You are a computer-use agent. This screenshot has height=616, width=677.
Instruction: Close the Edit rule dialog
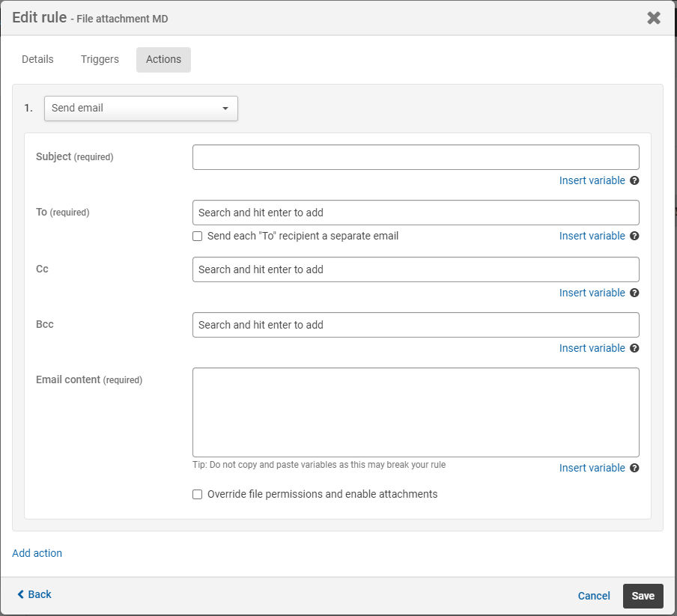coord(654,18)
